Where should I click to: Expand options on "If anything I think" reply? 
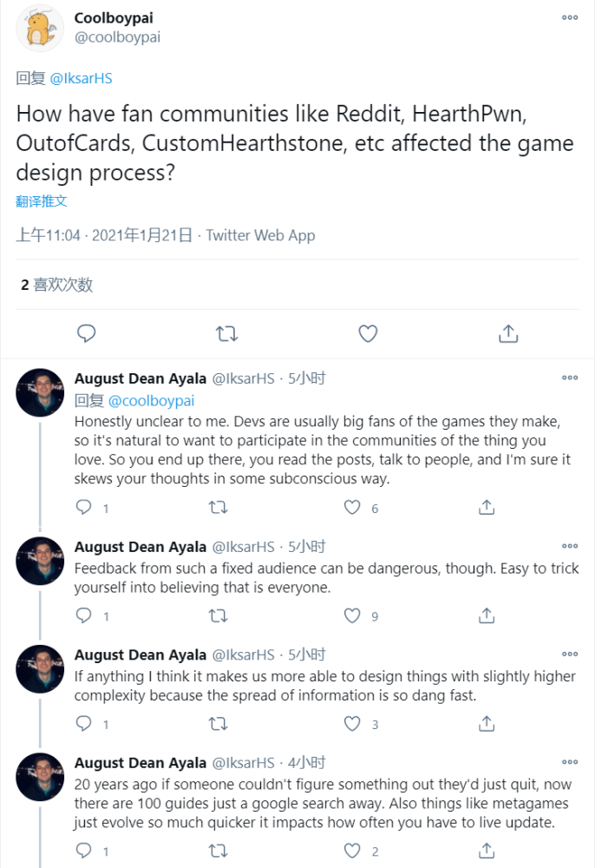pos(570,654)
